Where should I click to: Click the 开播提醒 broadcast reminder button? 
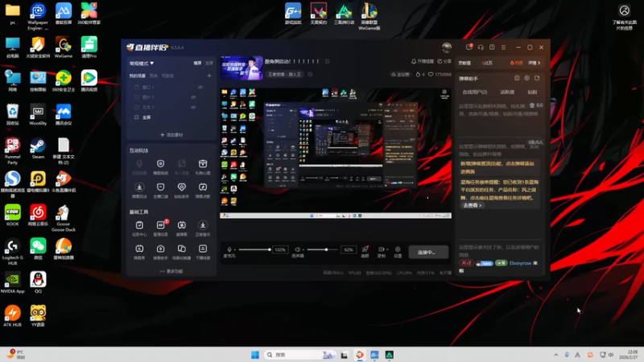tap(423, 61)
